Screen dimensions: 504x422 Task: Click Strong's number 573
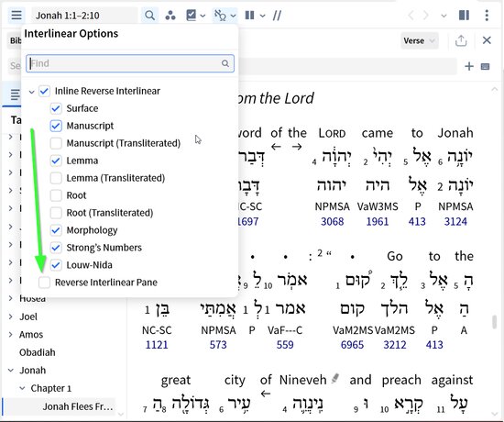click(x=218, y=345)
